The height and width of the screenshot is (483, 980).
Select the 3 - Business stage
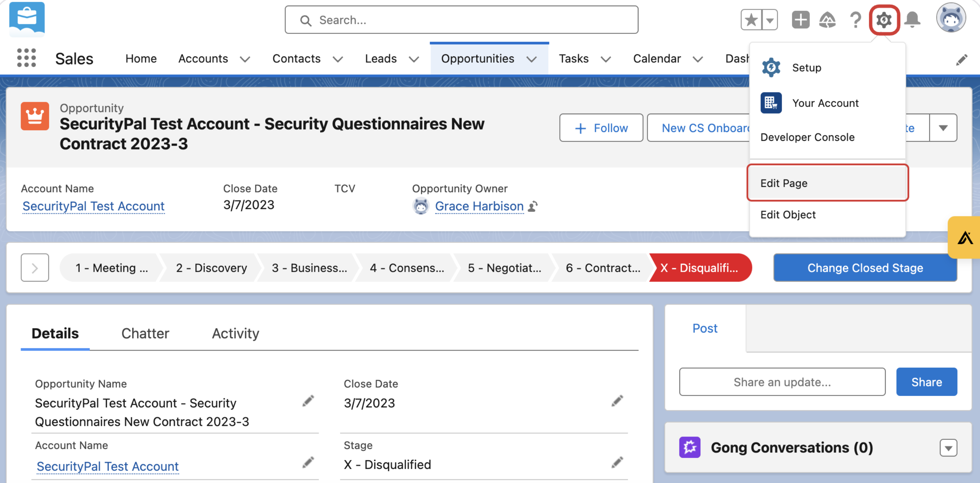(x=309, y=268)
